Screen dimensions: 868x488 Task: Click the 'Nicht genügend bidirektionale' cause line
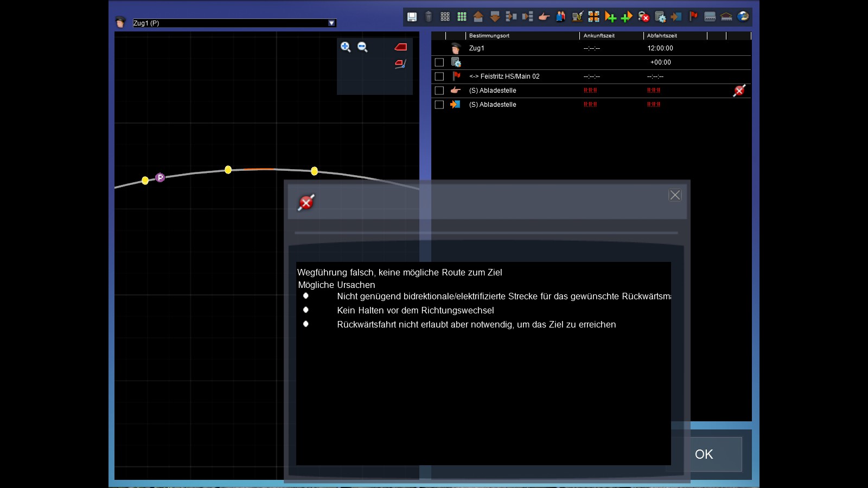point(504,296)
